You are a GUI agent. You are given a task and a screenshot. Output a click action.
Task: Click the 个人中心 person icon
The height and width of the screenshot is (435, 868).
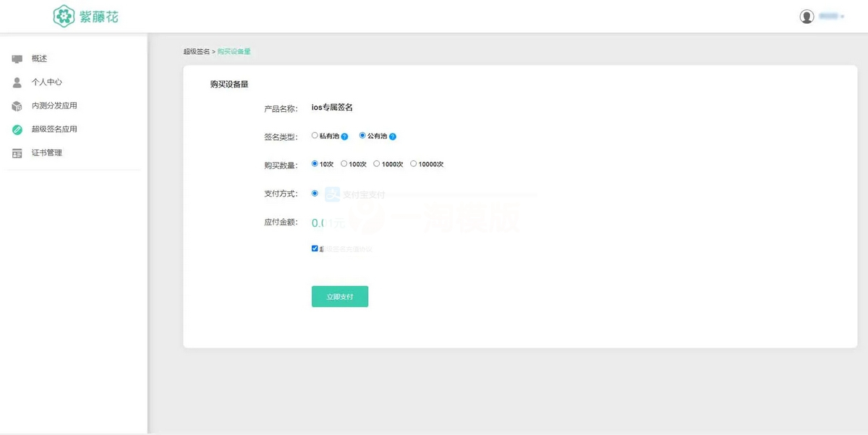[x=16, y=82]
